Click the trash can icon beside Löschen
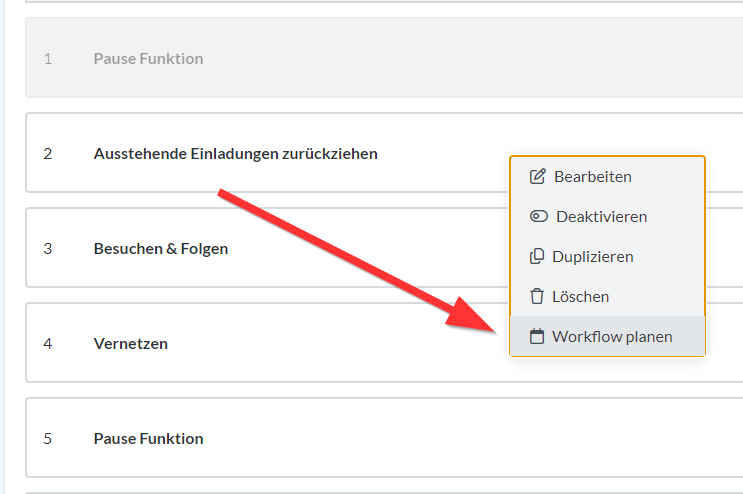743x494 pixels. pos(537,297)
